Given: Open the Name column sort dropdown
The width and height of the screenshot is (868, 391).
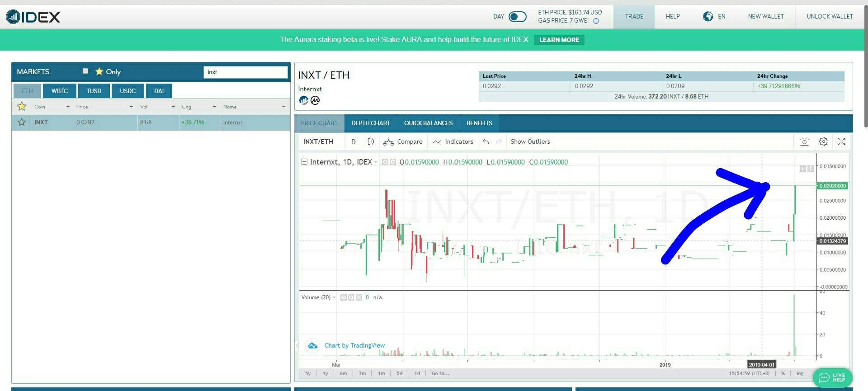Looking at the screenshot, I should click(284, 107).
